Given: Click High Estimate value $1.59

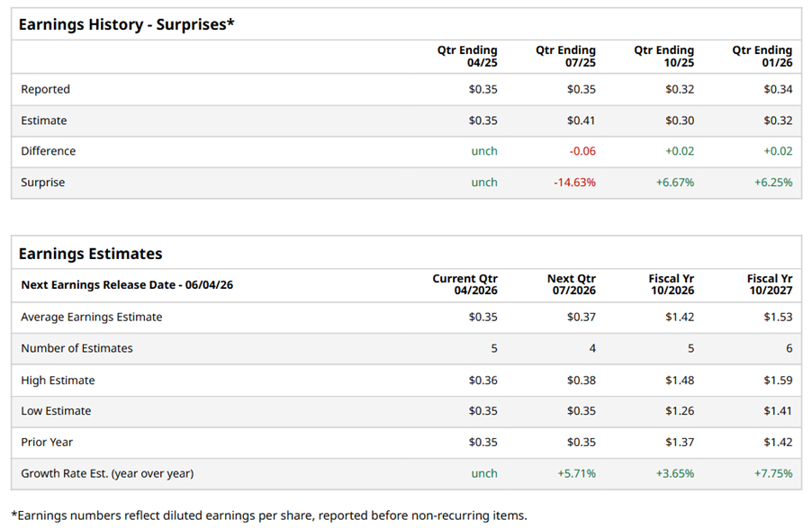Looking at the screenshot, I should [778, 381].
